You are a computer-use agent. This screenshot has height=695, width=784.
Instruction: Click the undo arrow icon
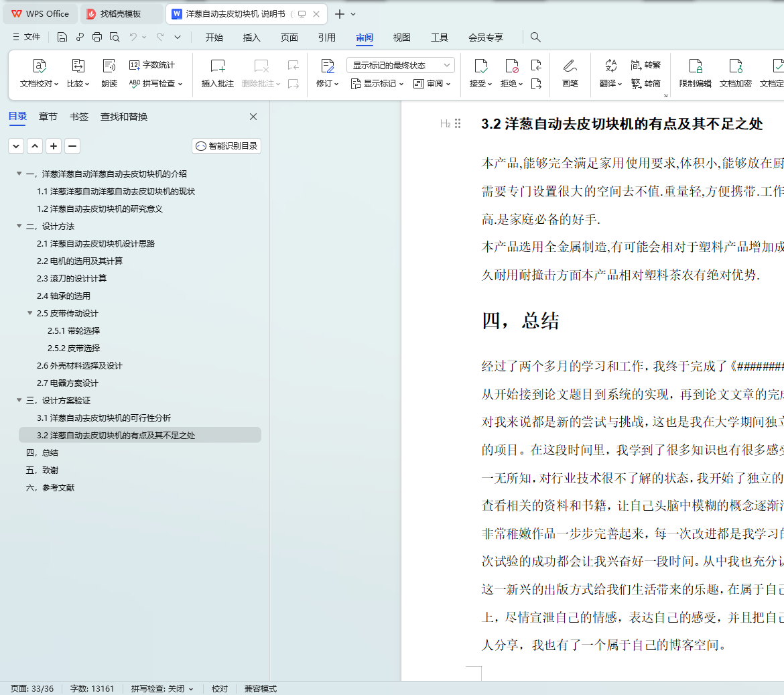[133, 37]
